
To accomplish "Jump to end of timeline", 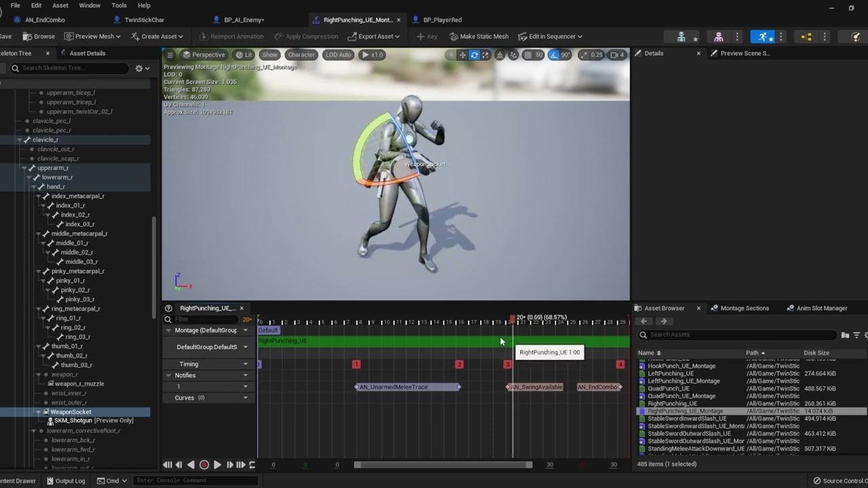I will 241,465.
